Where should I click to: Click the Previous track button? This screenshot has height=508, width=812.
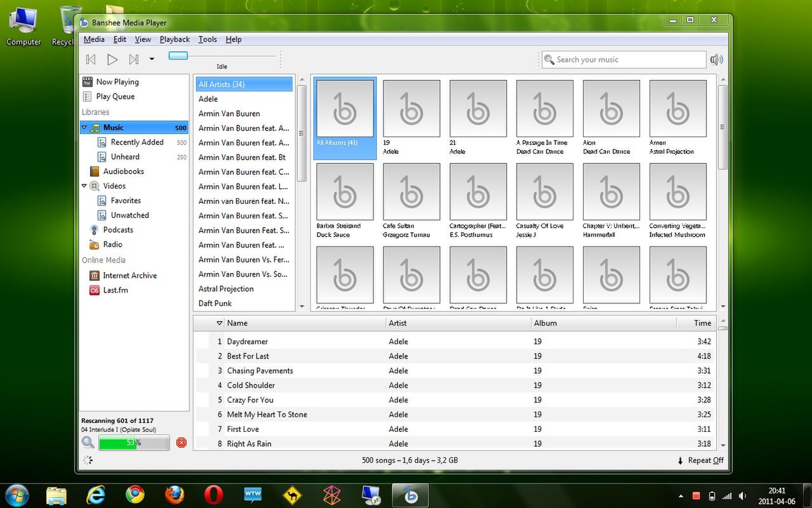(91, 59)
